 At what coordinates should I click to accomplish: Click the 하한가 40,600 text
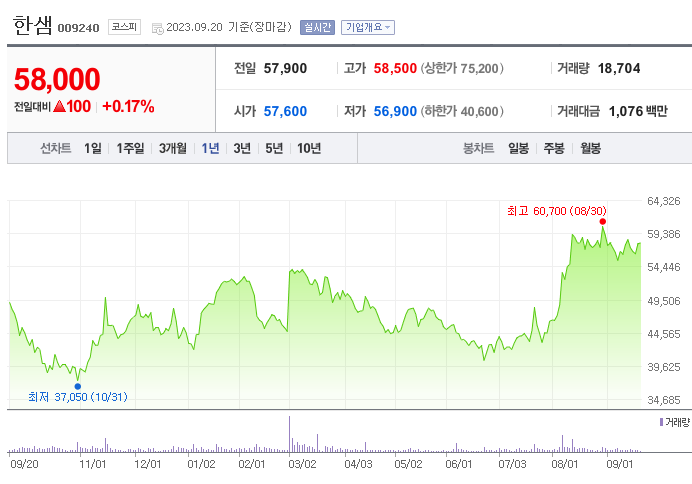(x=462, y=111)
